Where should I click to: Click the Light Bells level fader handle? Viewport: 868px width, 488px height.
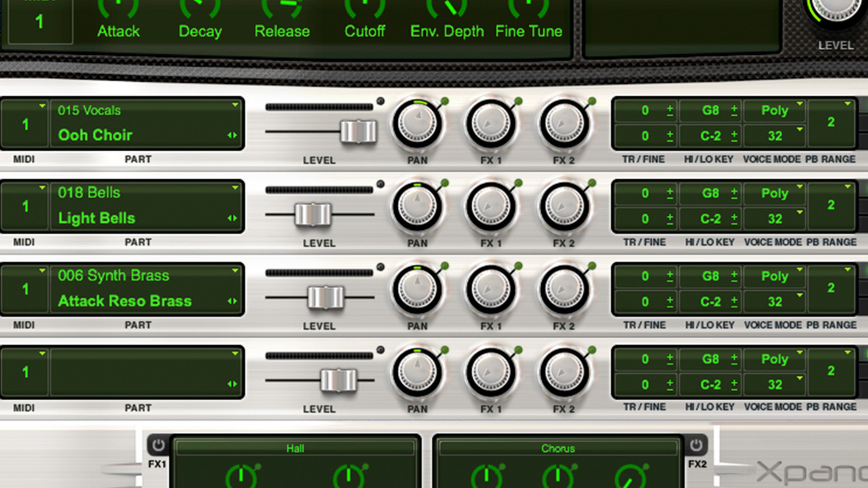click(x=312, y=214)
